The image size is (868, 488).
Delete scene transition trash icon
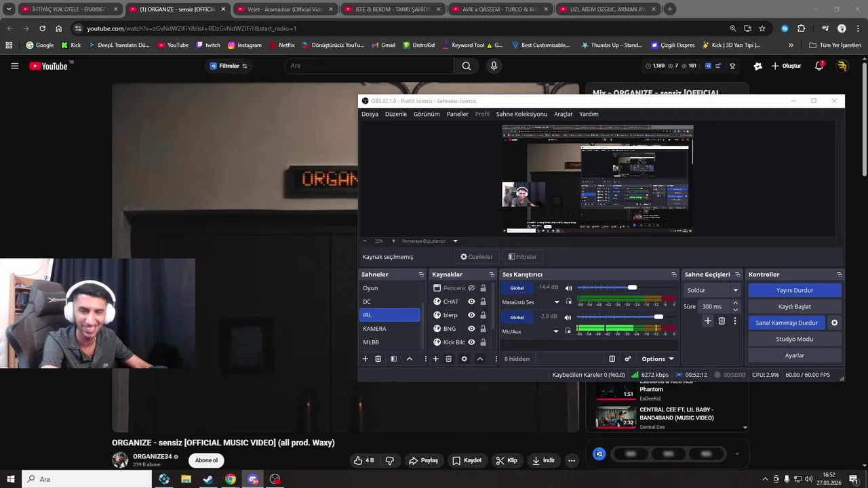722,321
